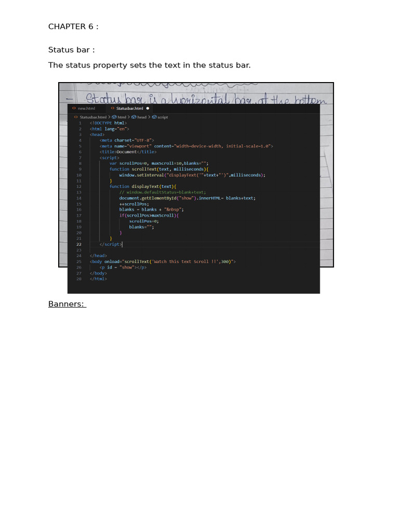Click the Status bar subheading
This screenshot has width=399, height=532.
[x=72, y=50]
